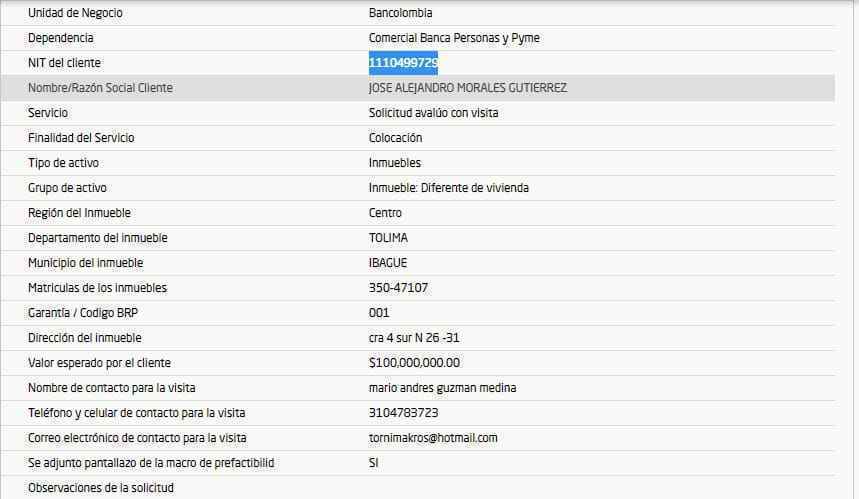Select the Colocación service purpose value
Screen dimensions: 859x499
[395, 138]
